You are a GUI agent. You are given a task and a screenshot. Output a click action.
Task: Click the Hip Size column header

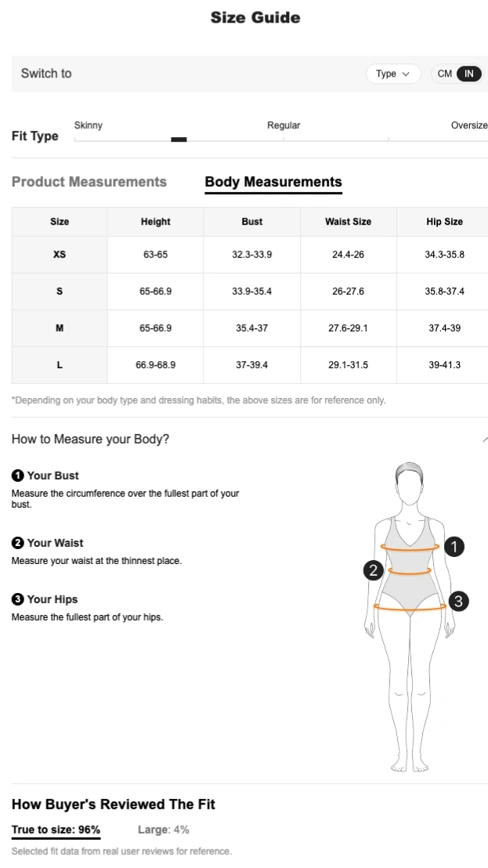coord(444,222)
